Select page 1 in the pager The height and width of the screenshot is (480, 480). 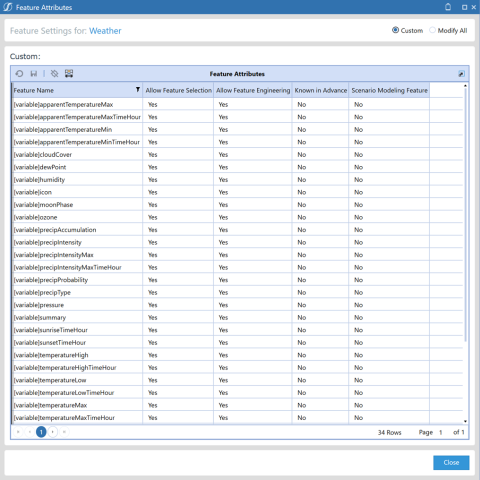(x=41, y=432)
